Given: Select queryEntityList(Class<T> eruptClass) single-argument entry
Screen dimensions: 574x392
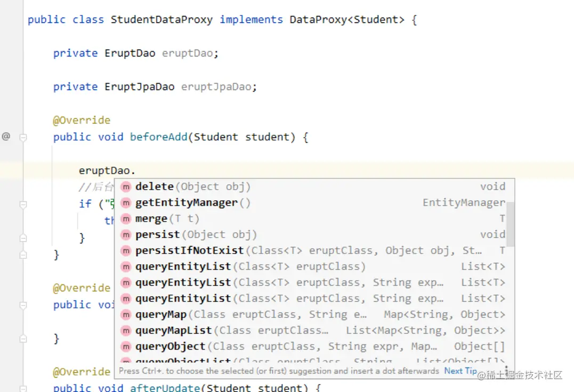Looking at the screenshot, I should pyautogui.click(x=314, y=267).
